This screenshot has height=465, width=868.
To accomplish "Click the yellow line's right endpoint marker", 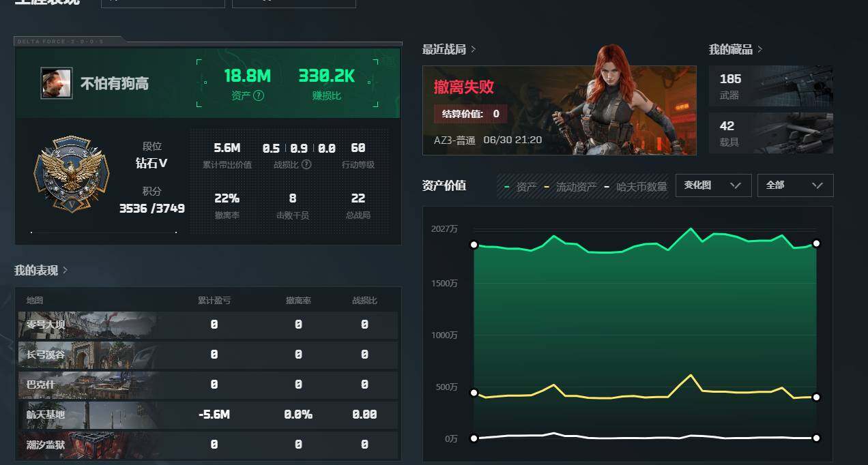I will 816,397.
